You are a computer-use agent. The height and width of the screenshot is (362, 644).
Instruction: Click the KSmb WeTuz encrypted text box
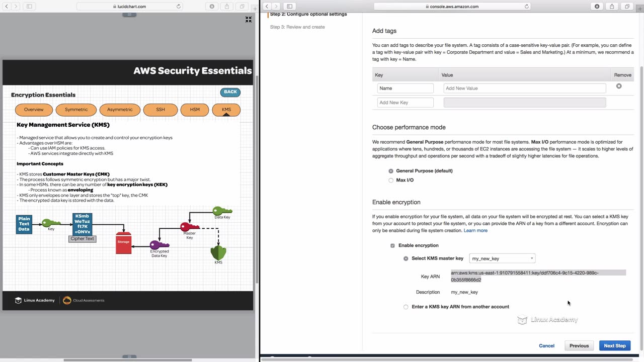(x=82, y=224)
